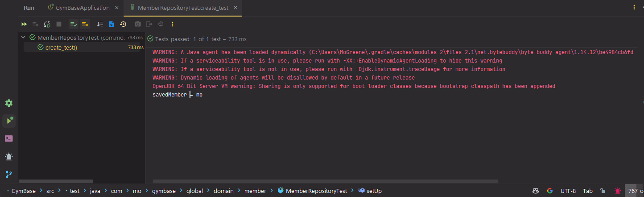Rerun the test with the double green arrows
The image size is (644, 197).
coord(24,24)
